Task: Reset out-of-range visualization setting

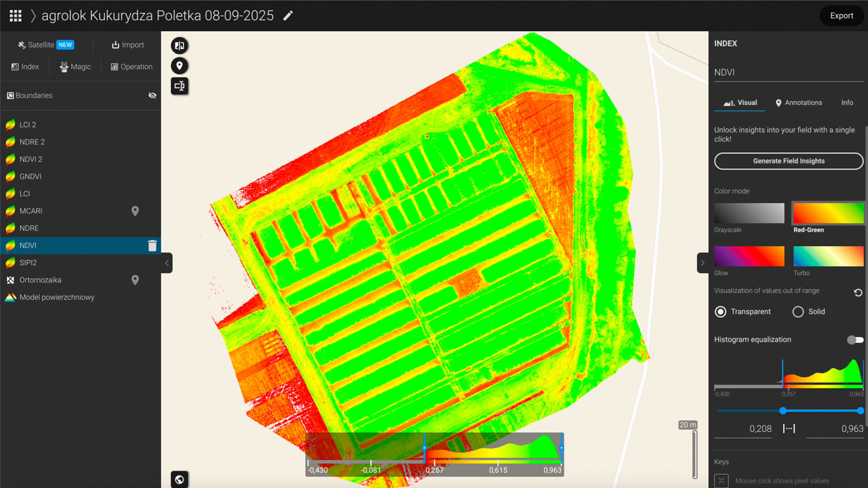Action: coord(858,292)
